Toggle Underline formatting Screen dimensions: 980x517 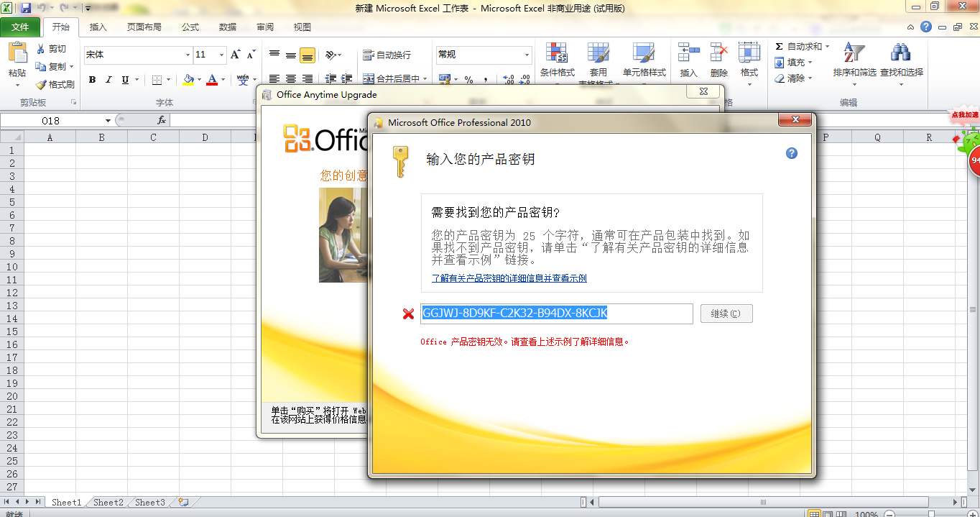point(126,80)
